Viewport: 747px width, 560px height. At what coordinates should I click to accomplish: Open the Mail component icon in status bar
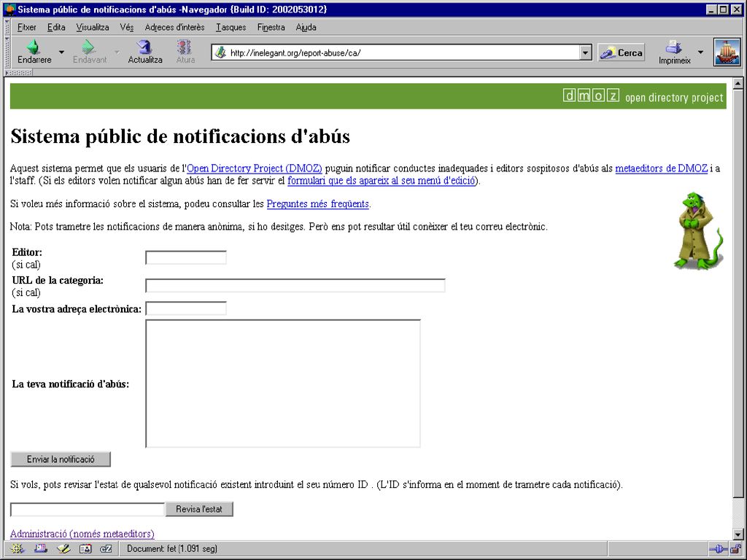[x=41, y=548]
